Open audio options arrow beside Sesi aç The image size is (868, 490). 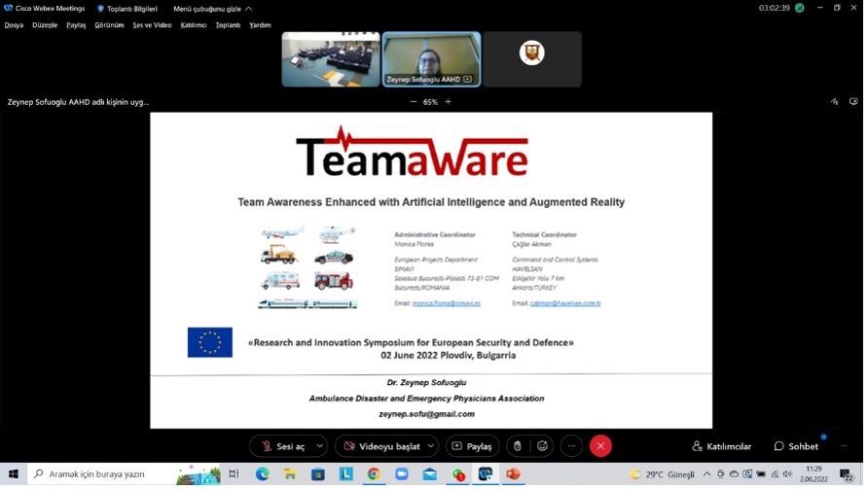[x=320, y=446]
